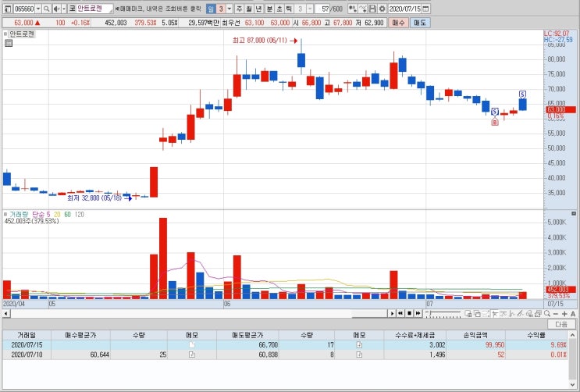Toggle the small square beside the 안트로젠 chart label
The height and width of the screenshot is (392, 580).
click(x=5, y=34)
